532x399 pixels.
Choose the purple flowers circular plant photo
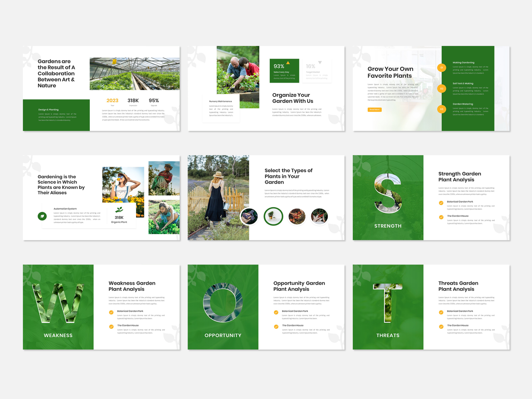[x=249, y=216]
